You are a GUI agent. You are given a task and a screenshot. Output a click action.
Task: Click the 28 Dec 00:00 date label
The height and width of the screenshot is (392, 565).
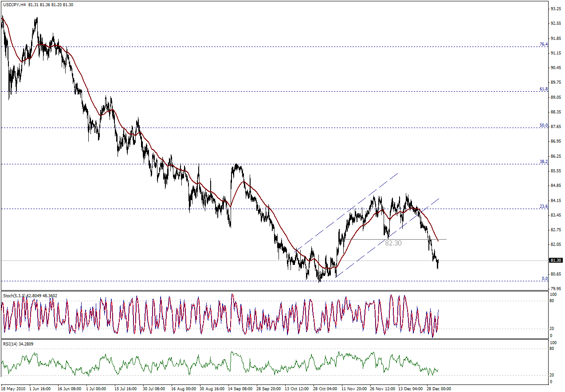pyautogui.click(x=439, y=388)
